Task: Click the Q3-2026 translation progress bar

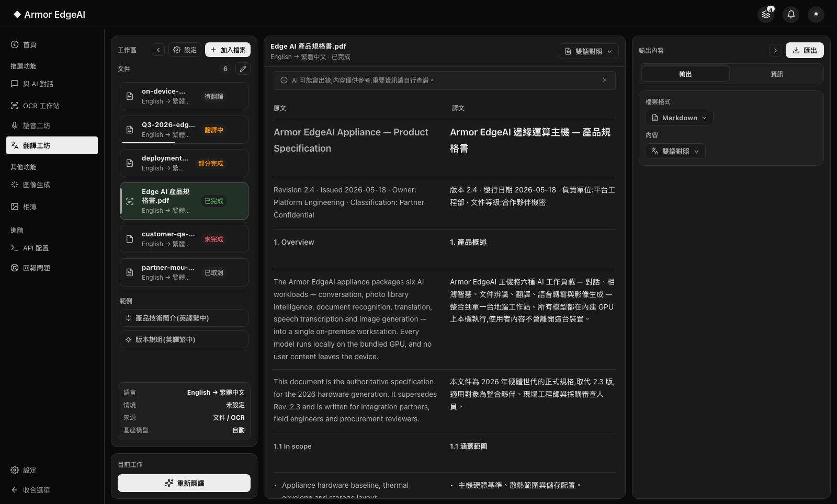Action: [x=184, y=142]
